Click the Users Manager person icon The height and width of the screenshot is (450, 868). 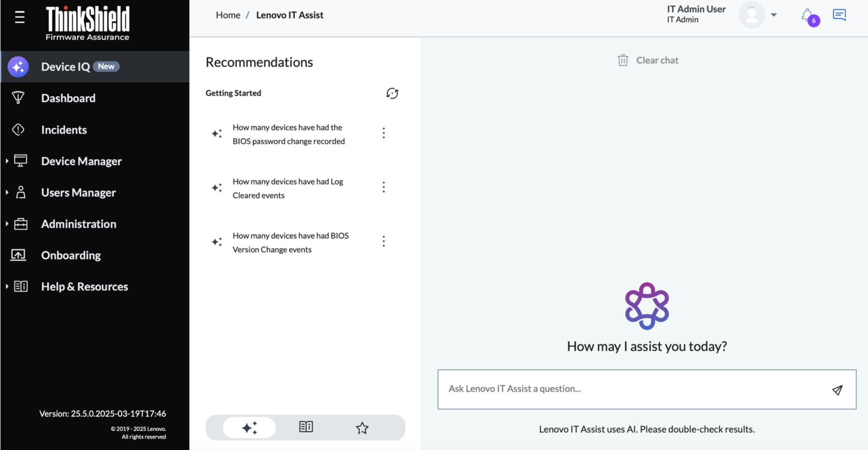tap(20, 192)
